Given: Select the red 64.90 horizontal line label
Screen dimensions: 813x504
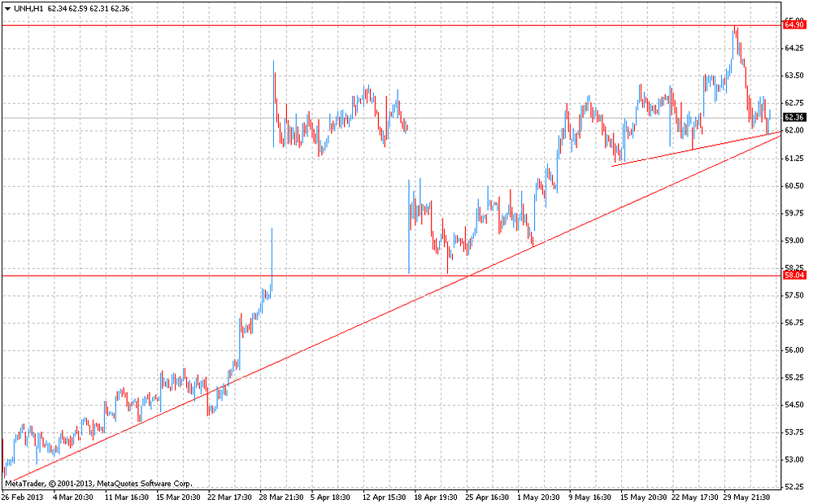Looking at the screenshot, I should [795, 25].
